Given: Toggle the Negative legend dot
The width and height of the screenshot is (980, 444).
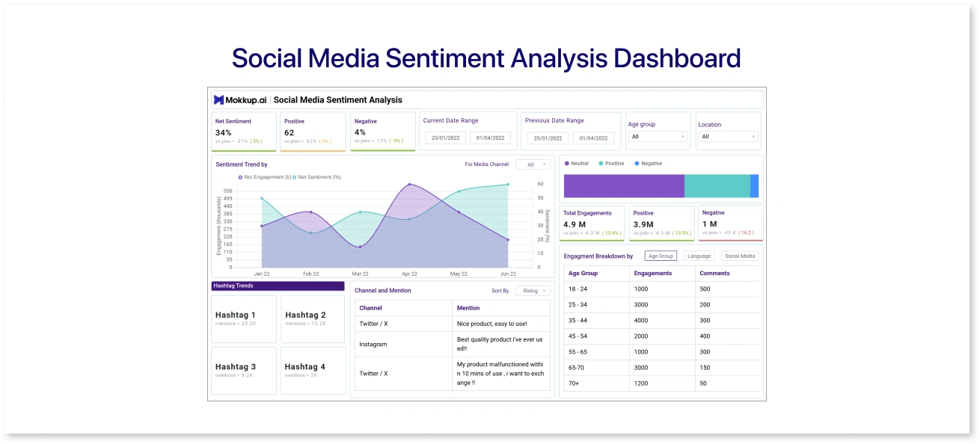Looking at the screenshot, I should [637, 163].
